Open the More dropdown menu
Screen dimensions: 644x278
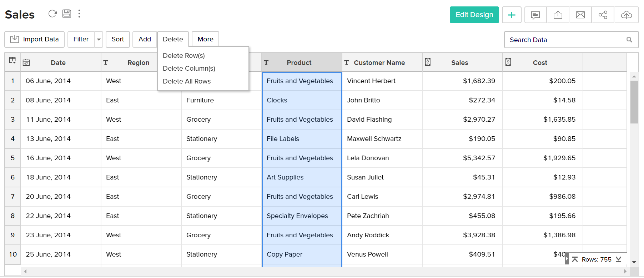click(205, 39)
